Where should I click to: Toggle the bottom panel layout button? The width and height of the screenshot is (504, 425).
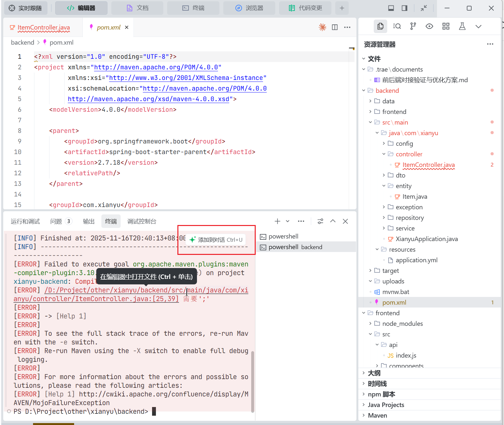391,8
